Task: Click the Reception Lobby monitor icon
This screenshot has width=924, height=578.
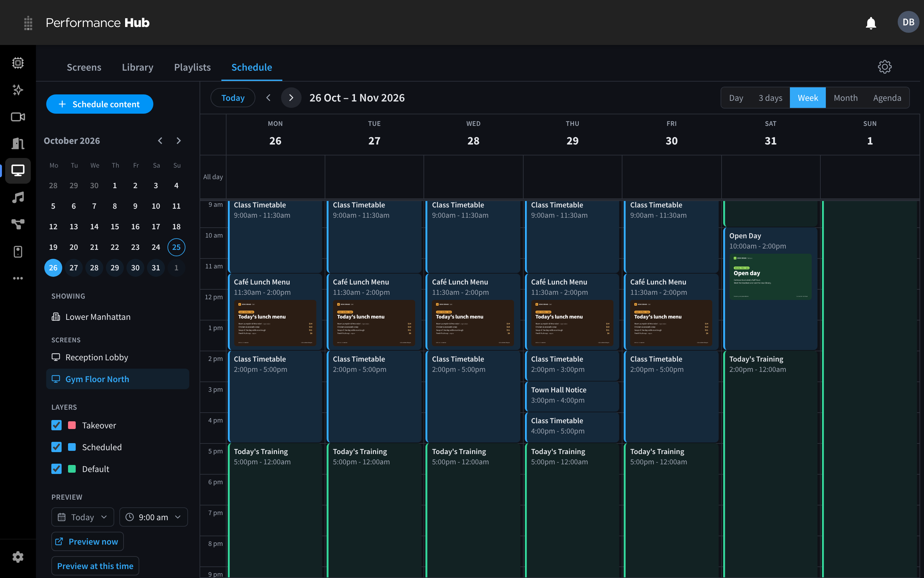Action: pyautogui.click(x=56, y=357)
